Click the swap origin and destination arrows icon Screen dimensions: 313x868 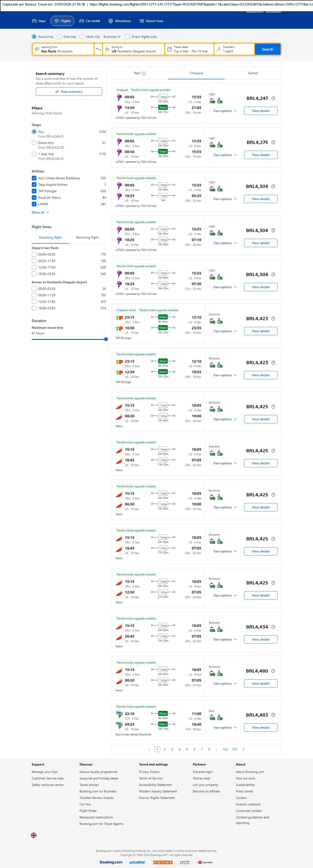click(98, 49)
